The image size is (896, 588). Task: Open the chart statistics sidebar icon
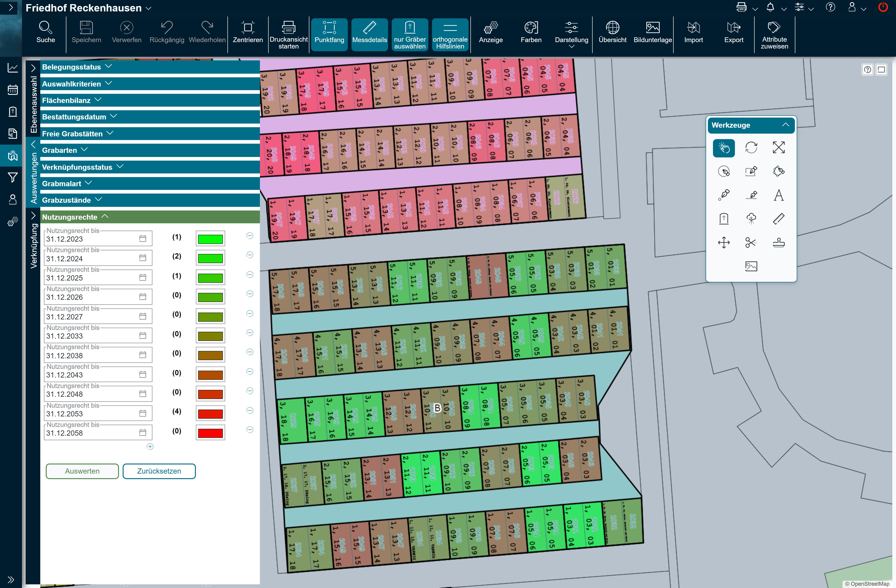(13, 68)
